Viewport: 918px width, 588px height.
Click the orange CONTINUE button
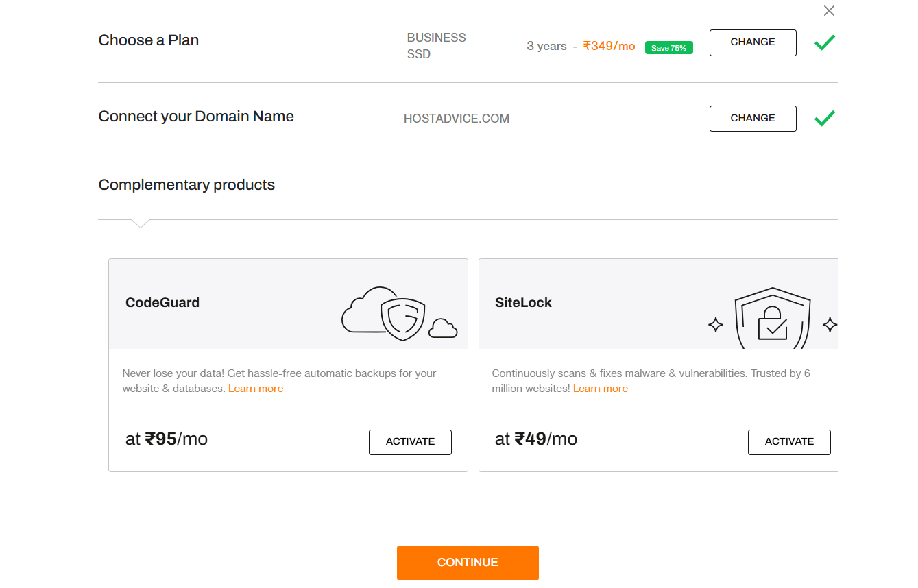click(468, 563)
